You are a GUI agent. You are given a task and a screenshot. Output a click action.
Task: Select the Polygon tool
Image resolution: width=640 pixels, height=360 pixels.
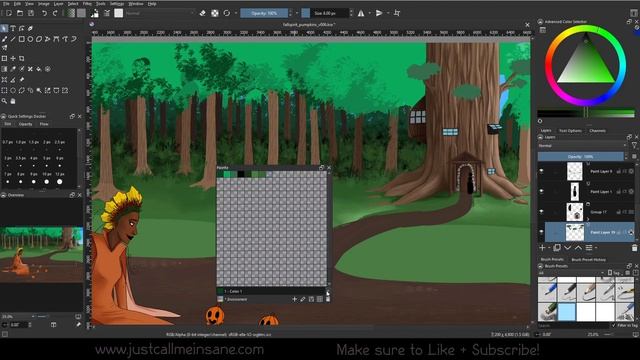[x=39, y=39]
